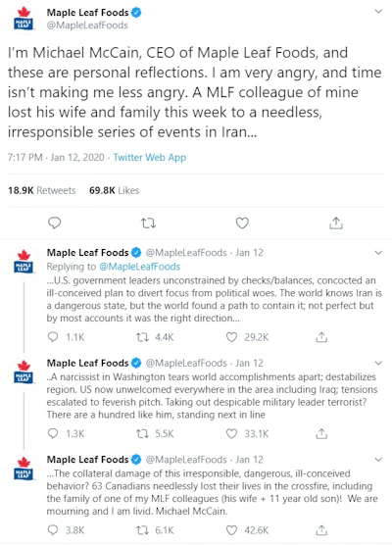Viewport: 392px width, 545px height.
Task: View the 18.9K Retweets list
Action: pos(42,190)
